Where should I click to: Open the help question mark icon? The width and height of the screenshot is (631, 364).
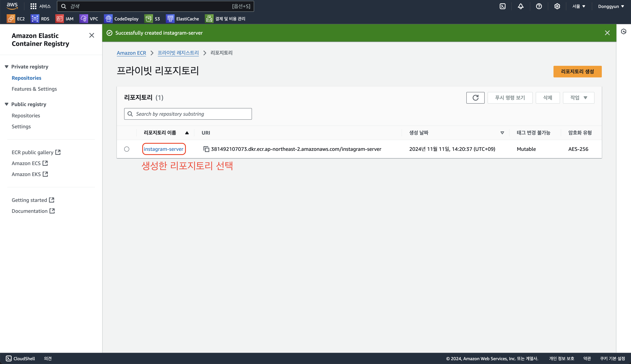[539, 6]
